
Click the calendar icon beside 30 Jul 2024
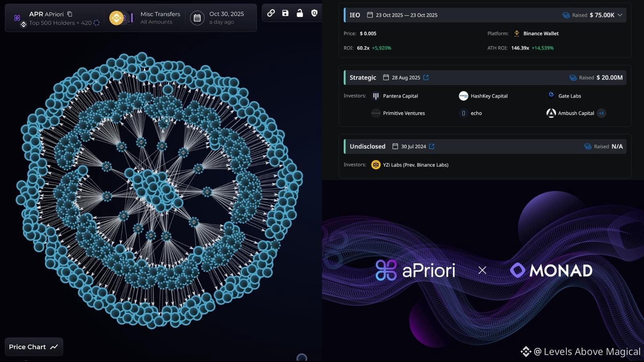tap(395, 146)
